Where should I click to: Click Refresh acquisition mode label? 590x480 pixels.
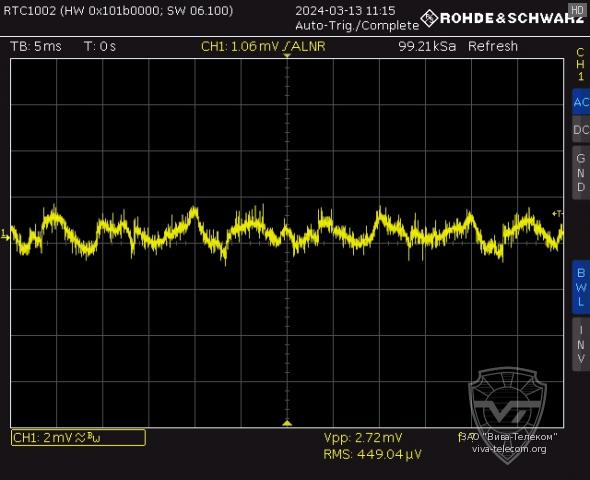click(x=493, y=46)
